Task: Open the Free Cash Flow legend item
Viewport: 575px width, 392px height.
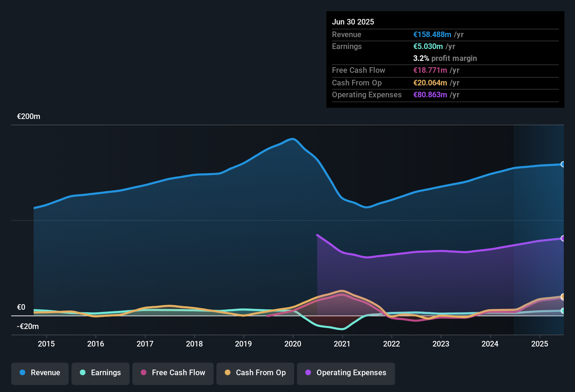Action: pyautogui.click(x=173, y=373)
